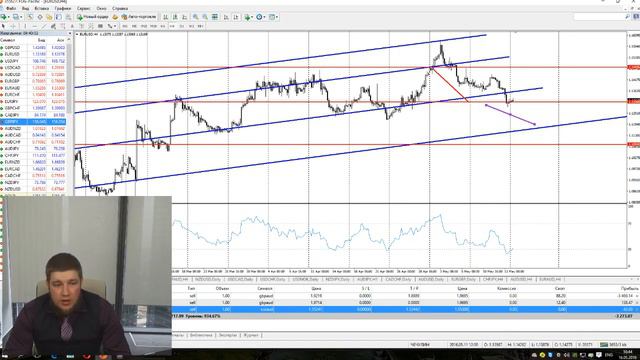Select the arrow Cursor tool
Viewport: 640px width, 360px height.
click(3, 26)
